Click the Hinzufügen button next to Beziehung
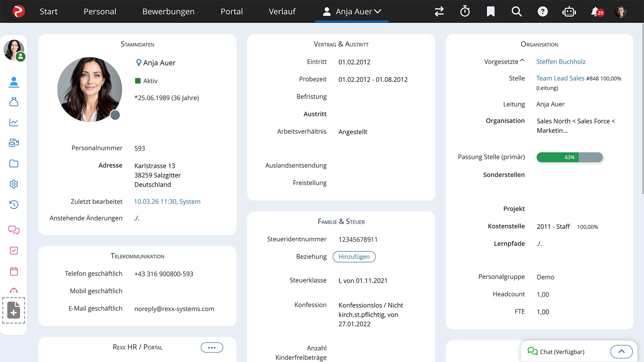Viewport: 644px width, 362px height. pyautogui.click(x=354, y=256)
